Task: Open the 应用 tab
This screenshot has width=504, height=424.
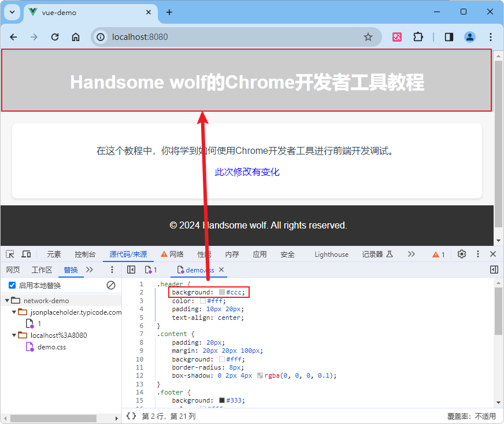Action: [x=260, y=255]
